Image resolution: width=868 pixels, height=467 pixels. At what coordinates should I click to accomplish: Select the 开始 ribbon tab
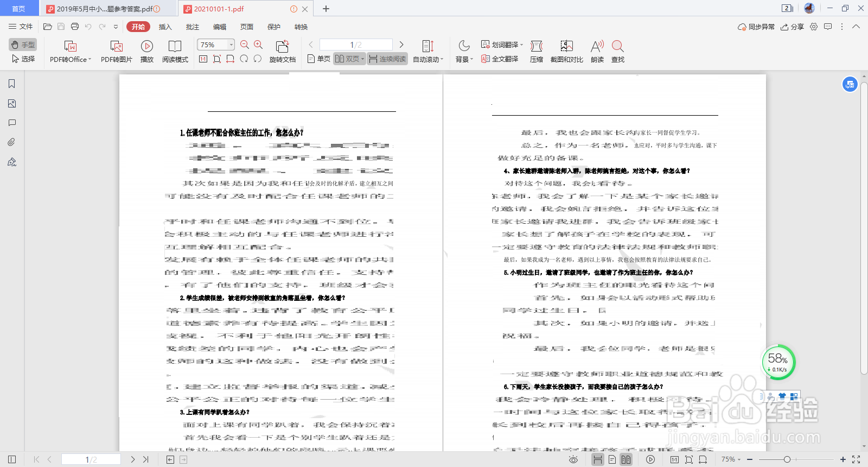click(138, 27)
